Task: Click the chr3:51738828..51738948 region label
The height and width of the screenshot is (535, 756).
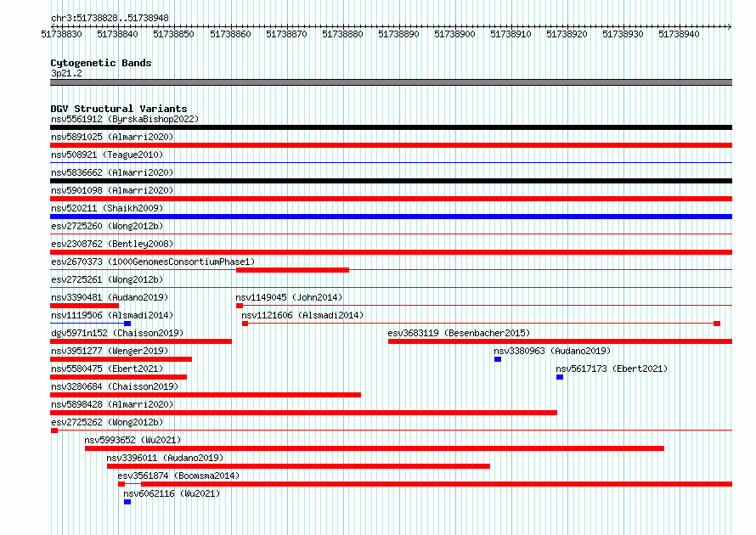Action: point(110,18)
